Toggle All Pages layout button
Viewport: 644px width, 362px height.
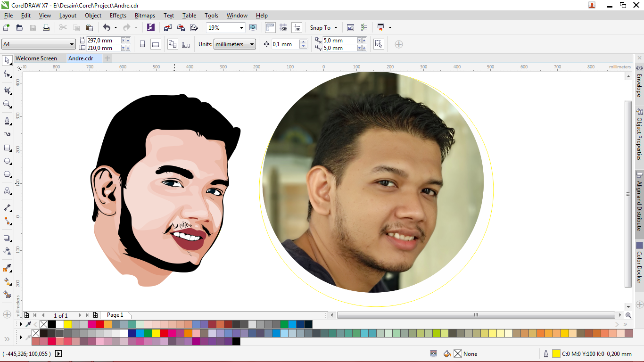click(x=173, y=44)
